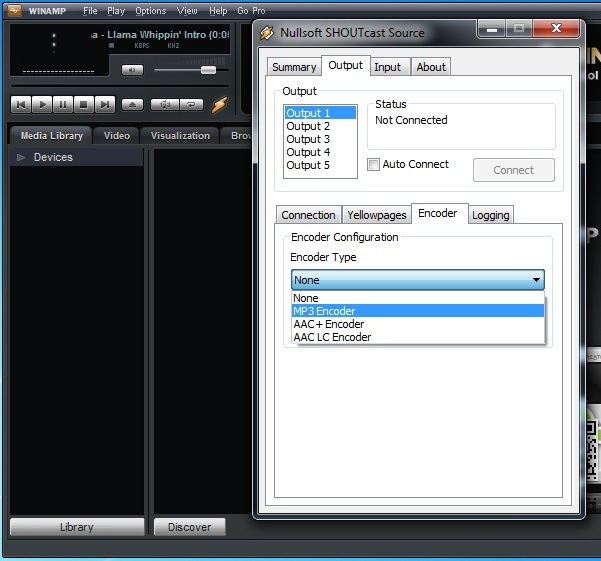
Task: Click the Encoder Type dropdown arrow
Action: point(536,280)
